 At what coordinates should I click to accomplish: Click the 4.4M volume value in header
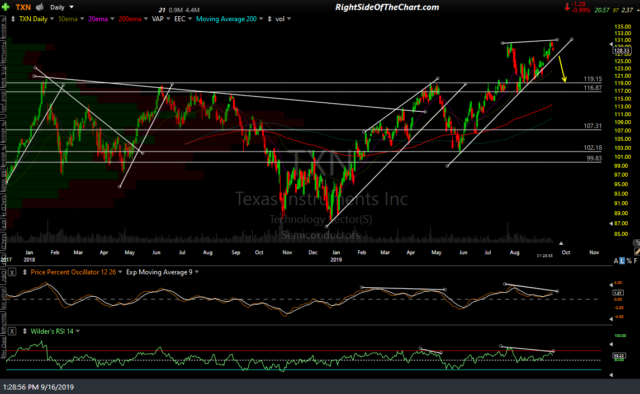tap(192, 10)
